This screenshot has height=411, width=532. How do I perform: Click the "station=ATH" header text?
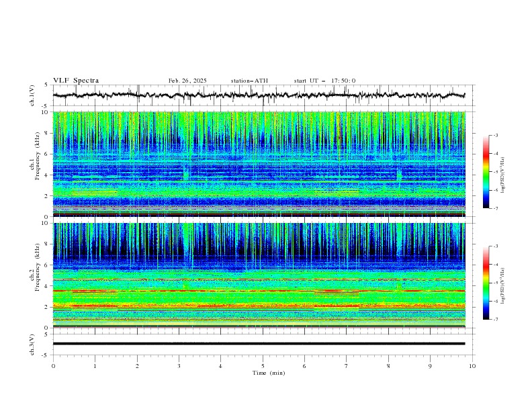(249, 81)
